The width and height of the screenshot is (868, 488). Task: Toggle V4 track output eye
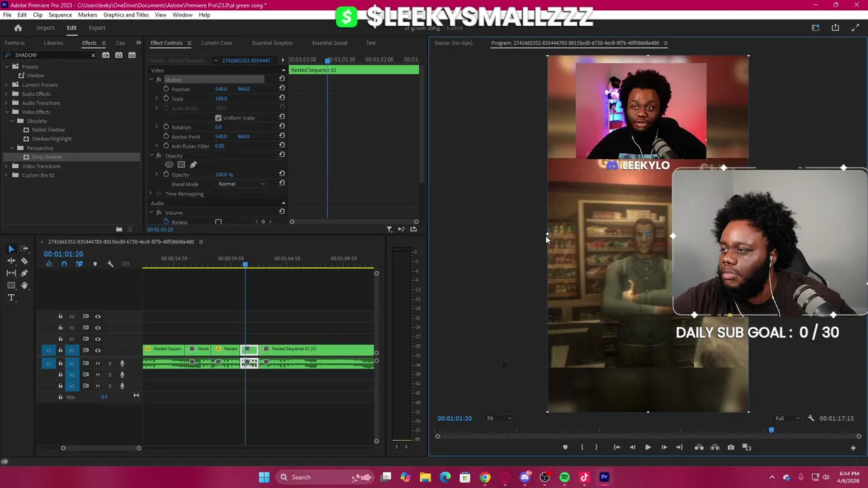pyautogui.click(x=98, y=317)
